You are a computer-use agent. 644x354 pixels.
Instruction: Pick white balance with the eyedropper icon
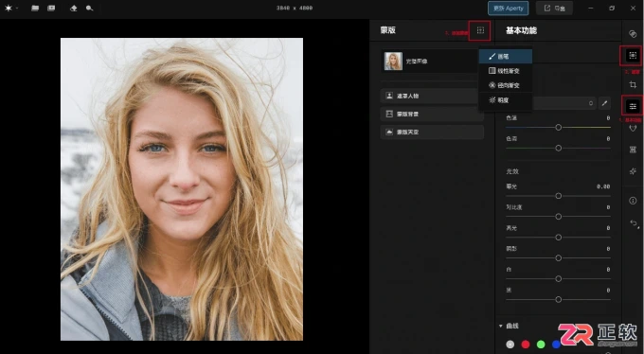point(604,103)
